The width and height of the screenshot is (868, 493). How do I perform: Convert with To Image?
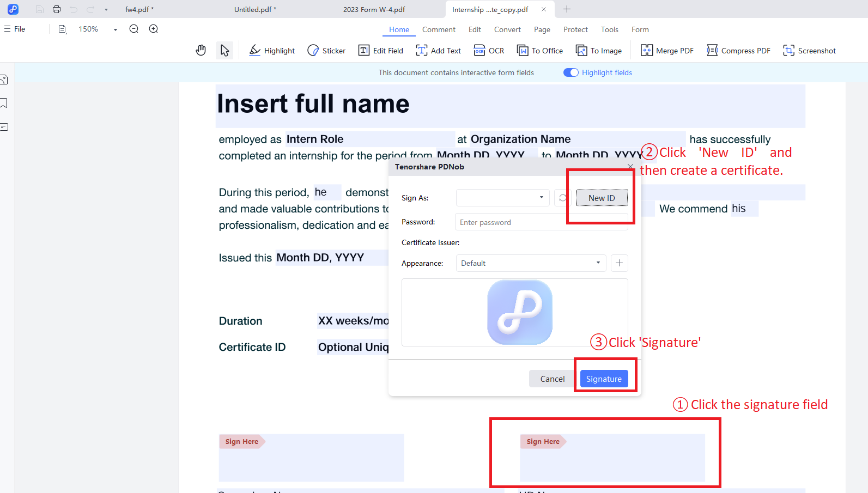pyautogui.click(x=599, y=51)
